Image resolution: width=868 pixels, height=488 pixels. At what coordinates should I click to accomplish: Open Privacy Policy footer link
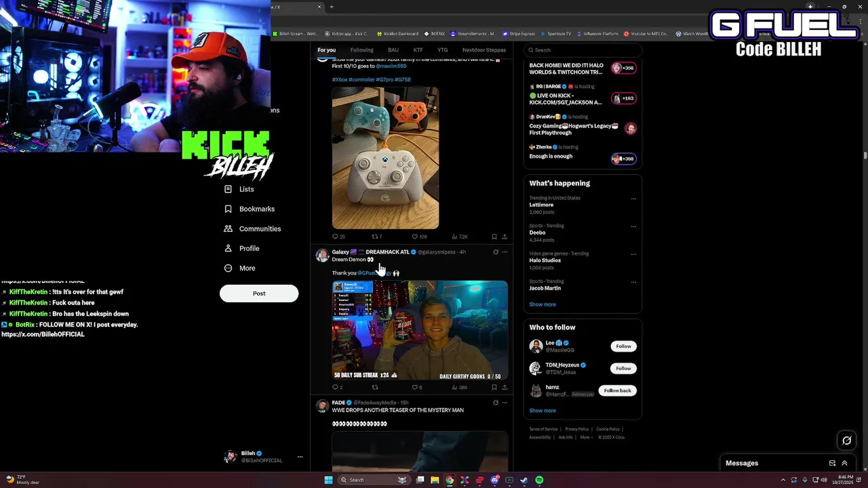tap(577, 429)
